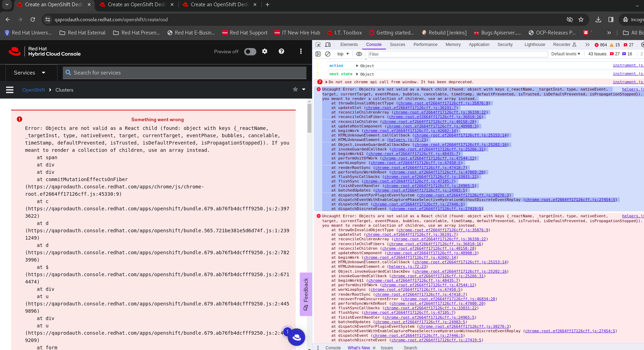The width and height of the screenshot is (644, 350).
Task: Toggle the live expression eye icon
Action: 359,54
